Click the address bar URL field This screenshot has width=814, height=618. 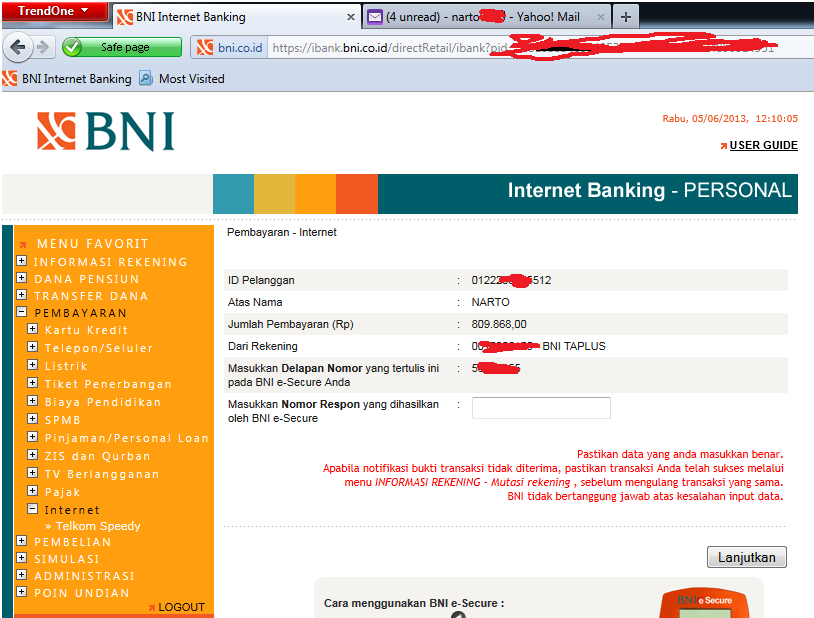tap(540, 48)
